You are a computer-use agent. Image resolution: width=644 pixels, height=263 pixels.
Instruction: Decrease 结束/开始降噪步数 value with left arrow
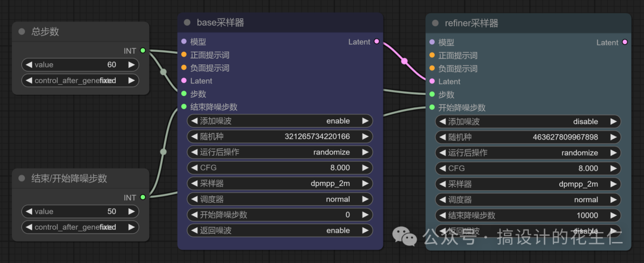tap(29, 211)
